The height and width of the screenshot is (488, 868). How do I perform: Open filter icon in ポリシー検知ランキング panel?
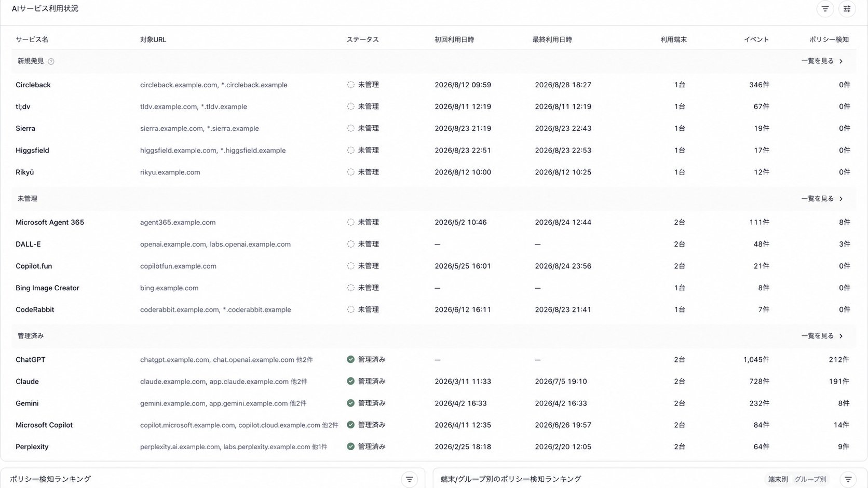point(409,479)
